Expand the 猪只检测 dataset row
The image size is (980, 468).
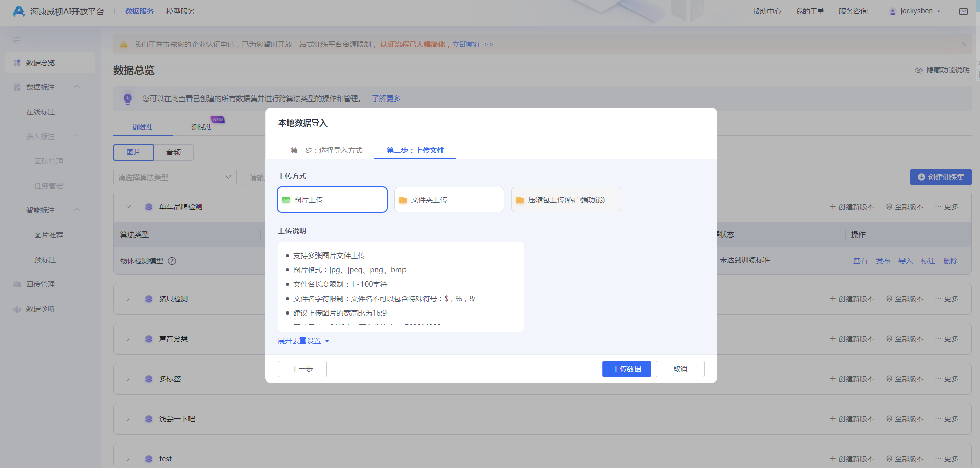click(128, 299)
